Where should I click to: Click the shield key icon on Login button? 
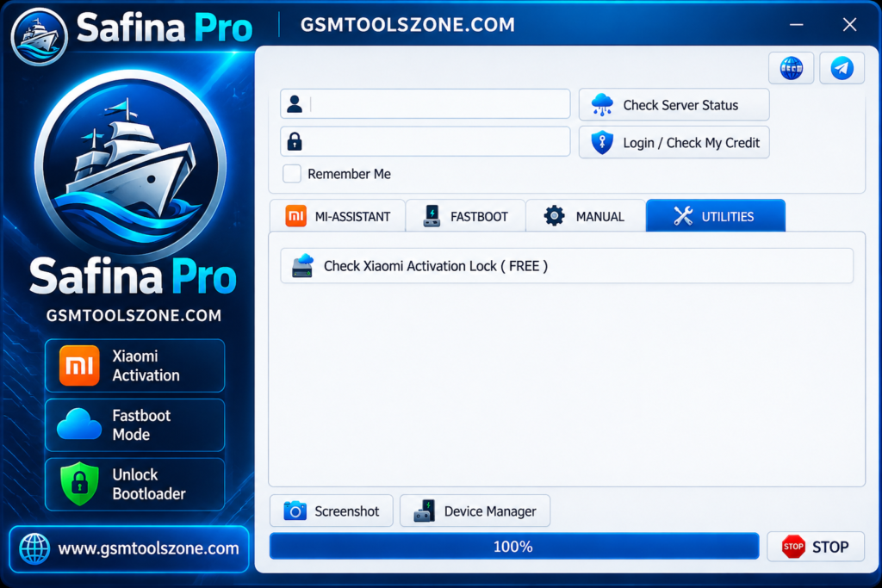602,142
